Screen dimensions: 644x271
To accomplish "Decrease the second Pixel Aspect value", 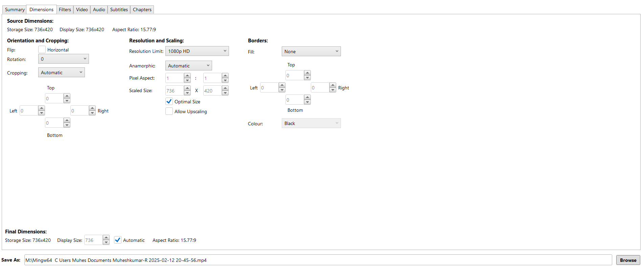I will pos(225,80).
